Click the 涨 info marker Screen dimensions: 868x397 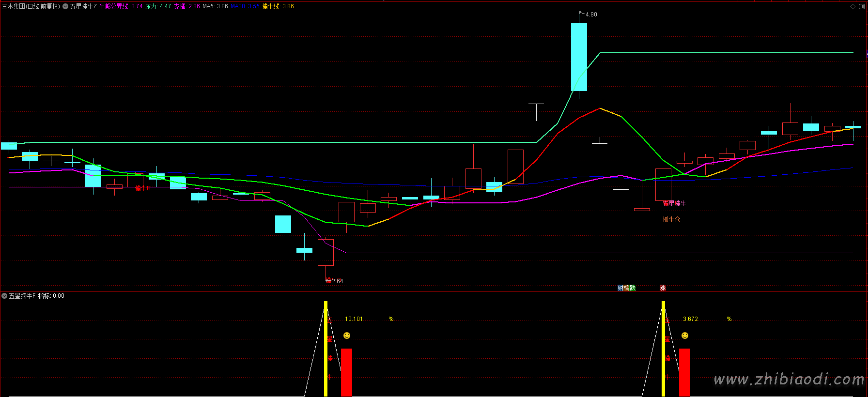coord(663,288)
